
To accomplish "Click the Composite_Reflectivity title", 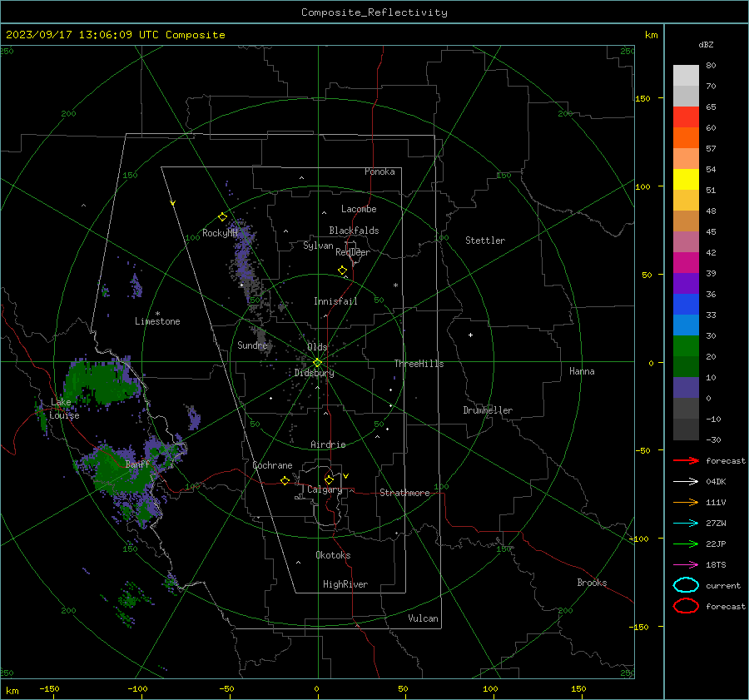I will tap(374, 12).
